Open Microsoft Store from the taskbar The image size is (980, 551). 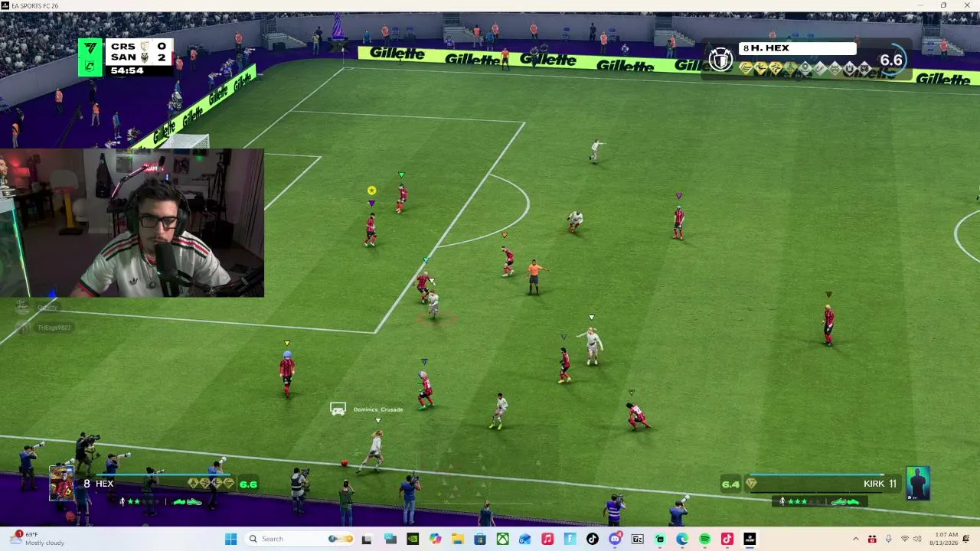tap(480, 539)
